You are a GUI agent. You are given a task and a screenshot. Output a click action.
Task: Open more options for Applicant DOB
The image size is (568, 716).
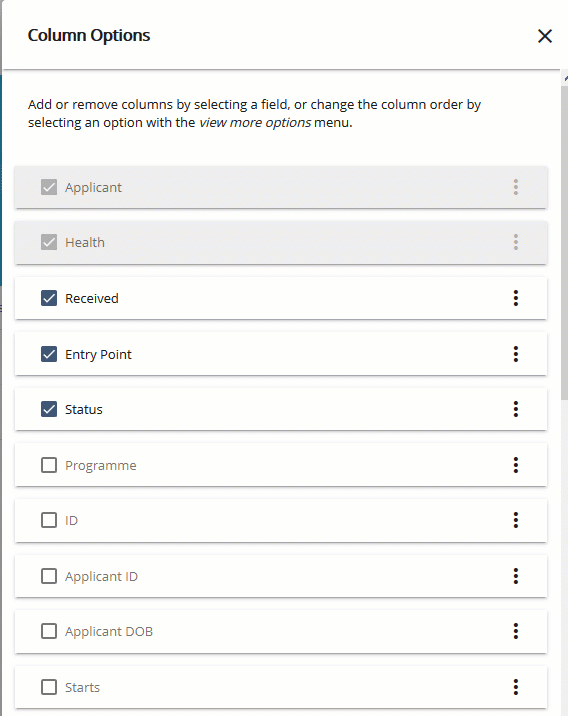[515, 631]
